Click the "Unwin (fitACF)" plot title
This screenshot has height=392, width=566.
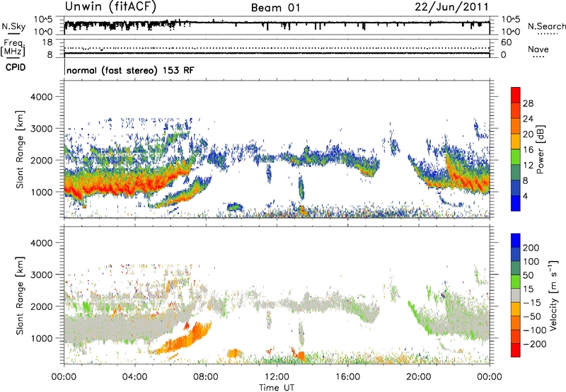[x=110, y=6]
